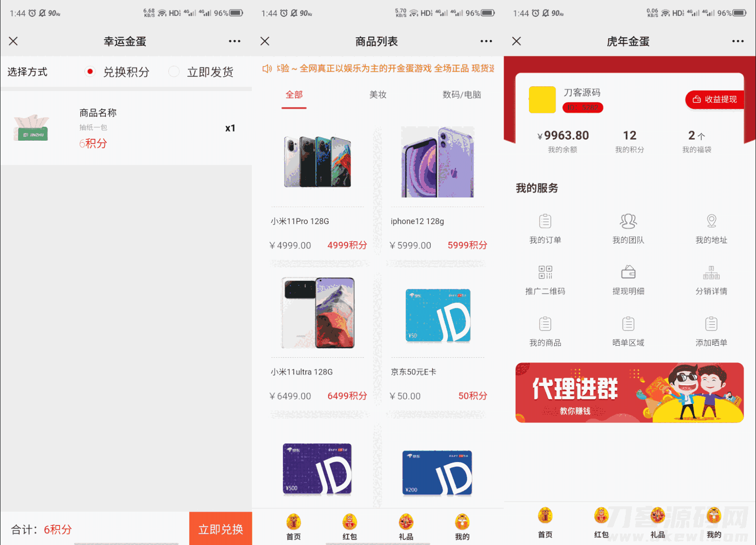Open the ¥200 JD card product
Viewport: 756px width, 545px height.
pyautogui.click(x=438, y=473)
